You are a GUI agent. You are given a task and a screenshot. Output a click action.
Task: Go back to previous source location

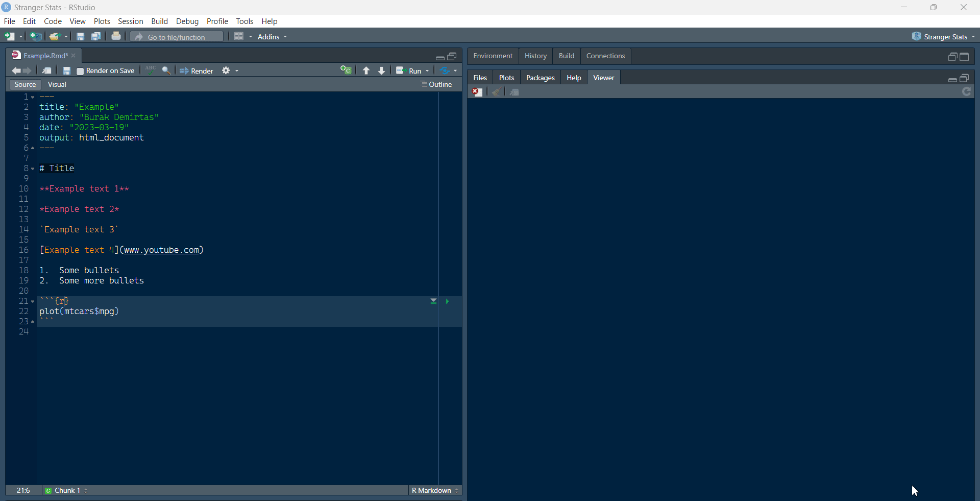point(16,71)
